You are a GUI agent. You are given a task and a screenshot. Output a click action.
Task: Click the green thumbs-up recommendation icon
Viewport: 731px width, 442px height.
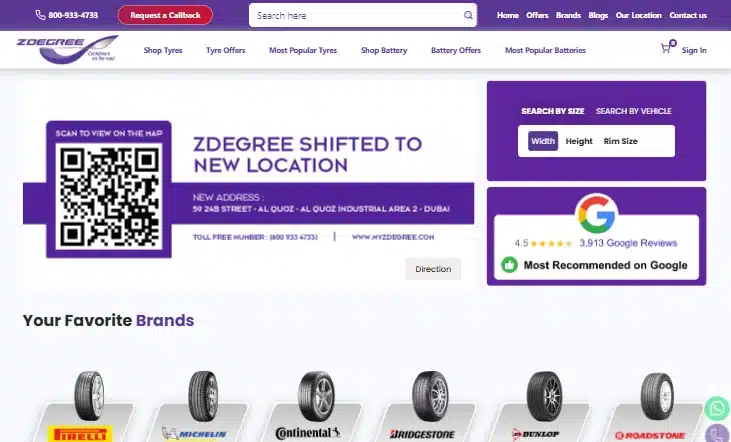click(510, 265)
